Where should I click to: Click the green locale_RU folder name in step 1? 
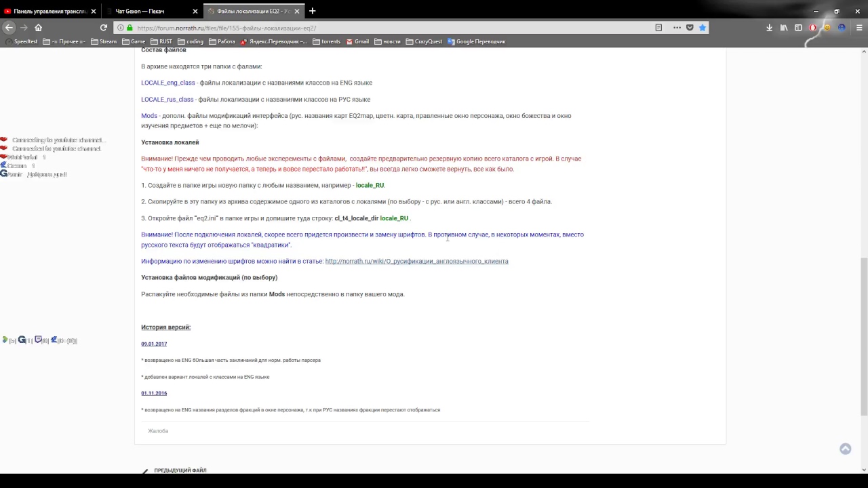coord(370,185)
